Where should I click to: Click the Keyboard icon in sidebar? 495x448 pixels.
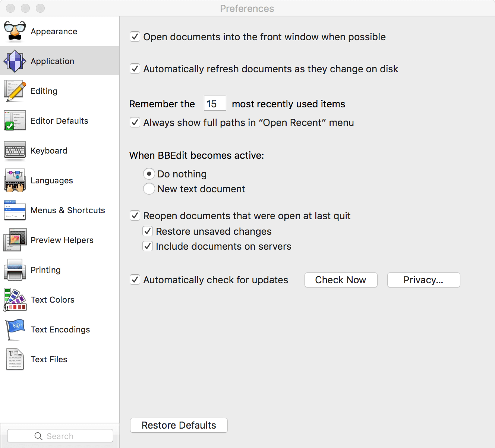click(15, 151)
